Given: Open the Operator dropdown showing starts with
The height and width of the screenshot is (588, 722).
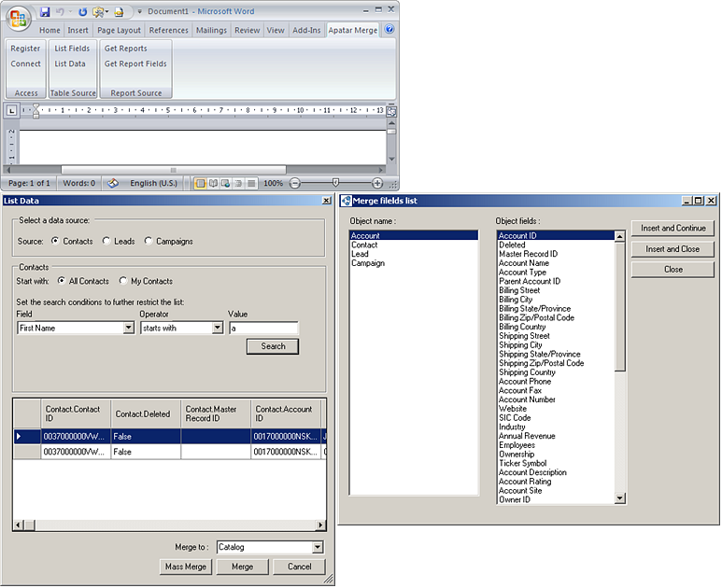Looking at the screenshot, I should click(x=218, y=328).
